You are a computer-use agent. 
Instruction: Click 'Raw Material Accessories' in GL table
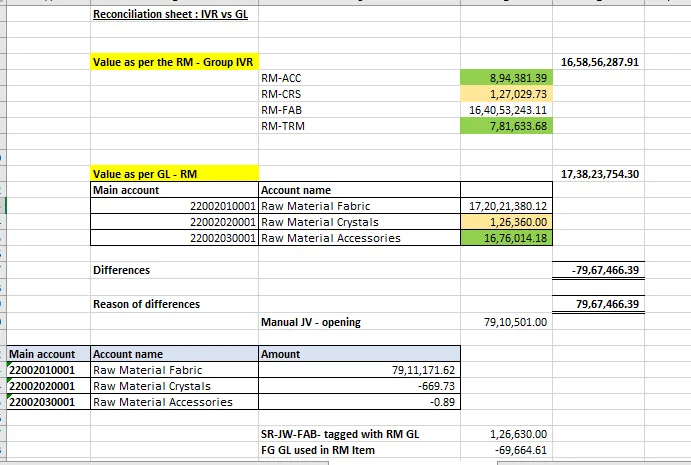click(x=359, y=238)
